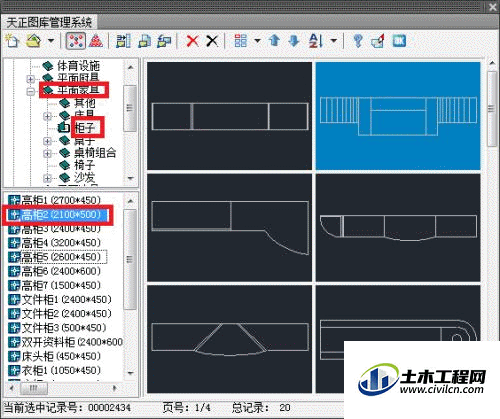The width and height of the screenshot is (500, 419).
Task: Click the category tree scroll-up arrow
Action: (130, 67)
